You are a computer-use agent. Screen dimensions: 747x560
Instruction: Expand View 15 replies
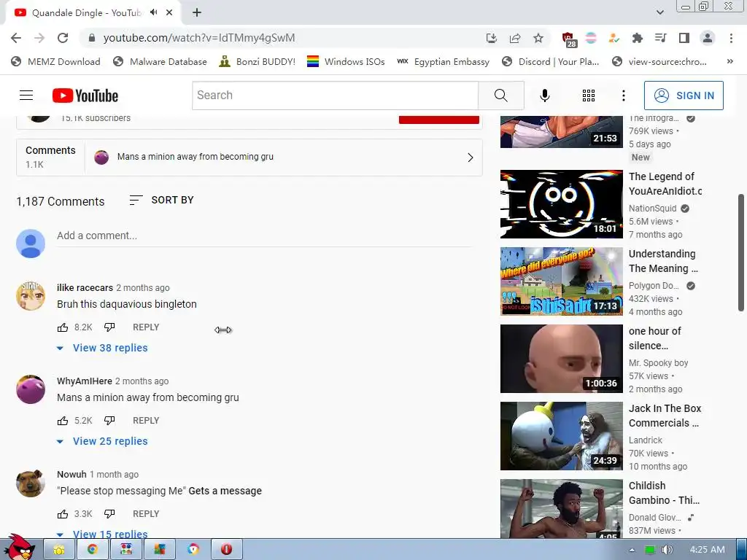click(x=102, y=534)
